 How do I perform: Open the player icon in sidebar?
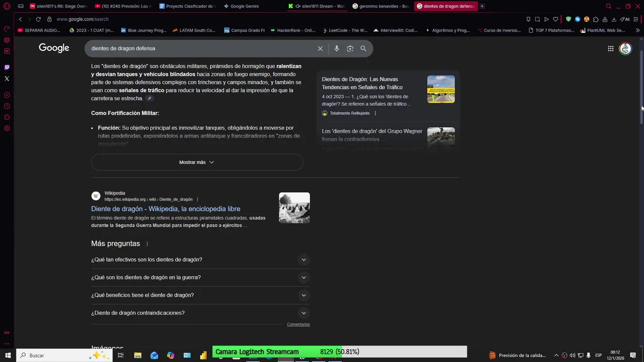point(7,95)
